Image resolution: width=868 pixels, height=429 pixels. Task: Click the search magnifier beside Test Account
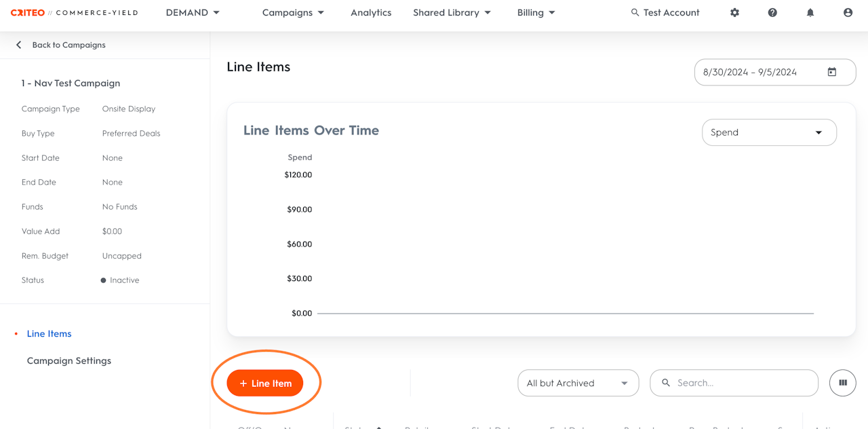point(635,13)
